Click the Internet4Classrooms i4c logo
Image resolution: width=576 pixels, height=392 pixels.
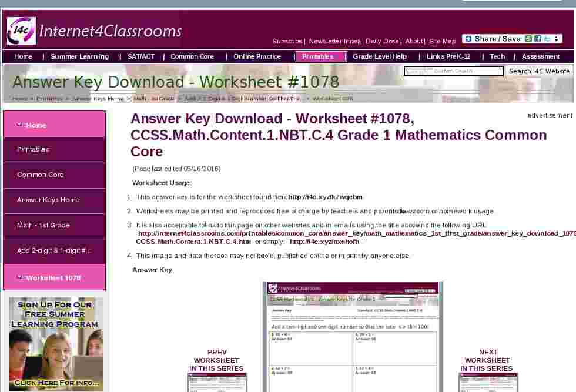pos(21,28)
